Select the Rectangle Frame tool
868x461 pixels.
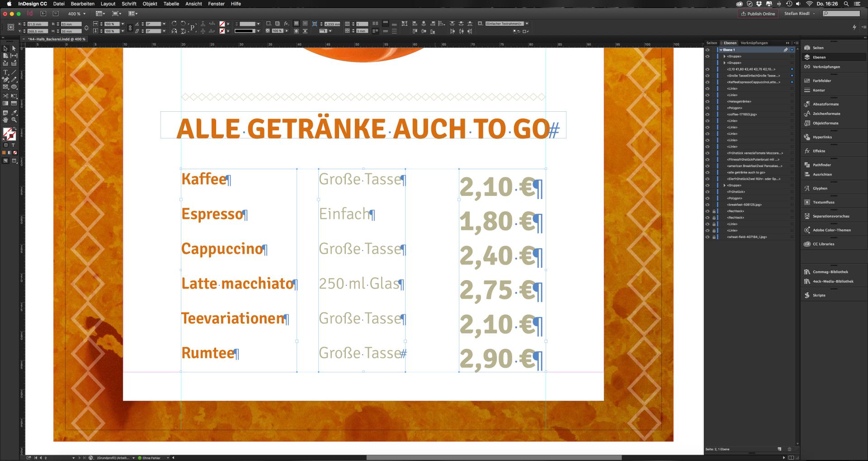5,87
